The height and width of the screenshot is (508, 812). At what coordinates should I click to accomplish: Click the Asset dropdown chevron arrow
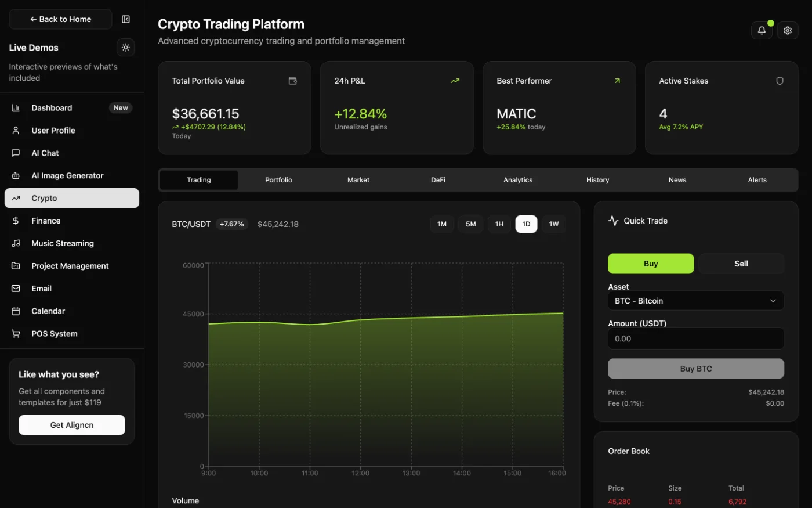coord(773,301)
